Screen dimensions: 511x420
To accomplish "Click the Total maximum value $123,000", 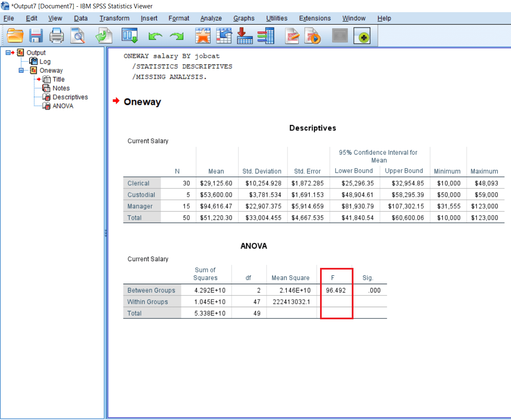I will tap(484, 218).
